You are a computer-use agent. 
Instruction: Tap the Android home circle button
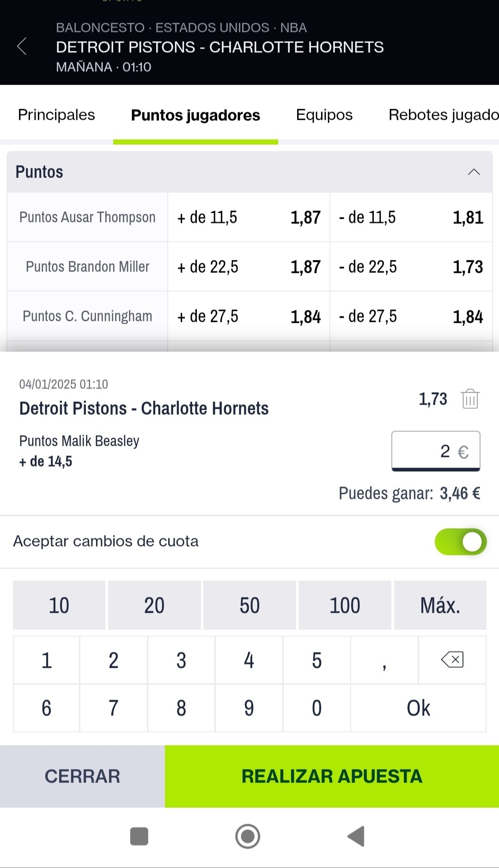pyautogui.click(x=248, y=836)
